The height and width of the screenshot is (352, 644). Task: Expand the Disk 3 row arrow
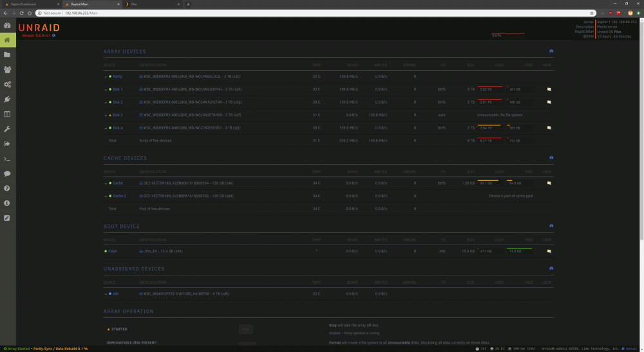tap(106, 115)
